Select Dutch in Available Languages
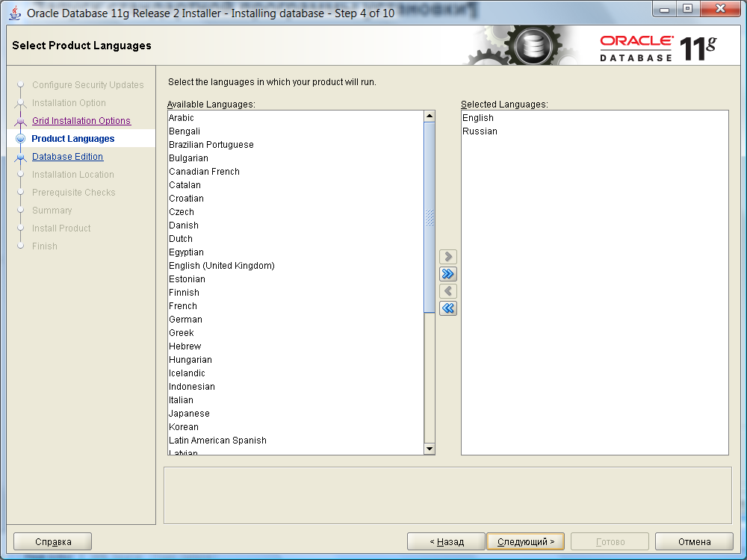The image size is (747, 560). pos(295,239)
